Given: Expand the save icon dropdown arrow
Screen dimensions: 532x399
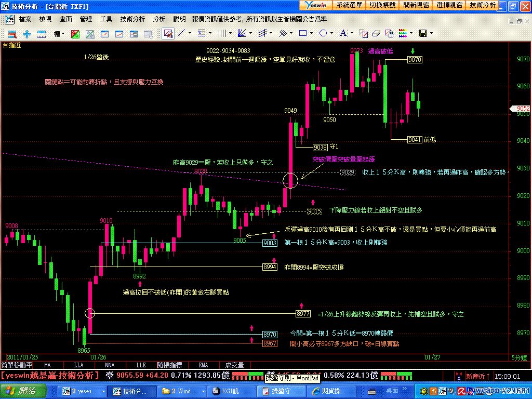Looking at the screenshot, I should pyautogui.click(x=432, y=33).
